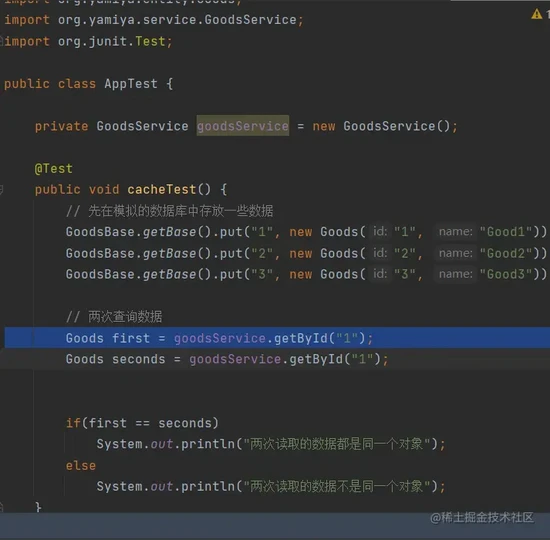This screenshot has height=540, width=550.
Task: Click the "Good2" string literal
Action: coord(506,253)
